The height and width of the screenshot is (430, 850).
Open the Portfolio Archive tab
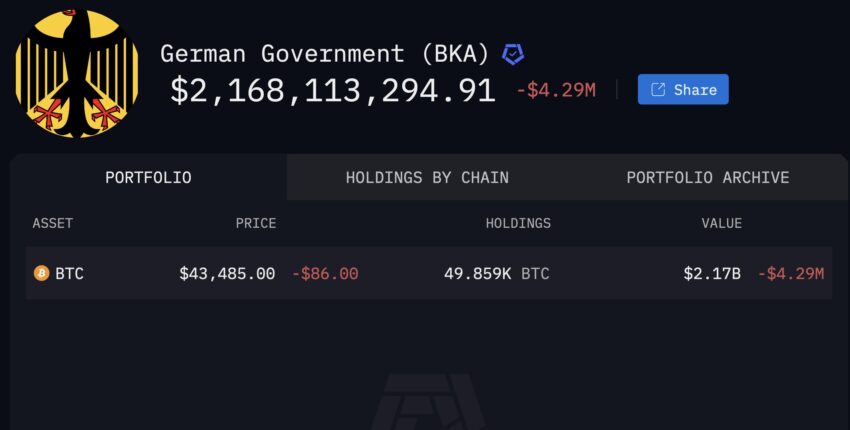708,177
